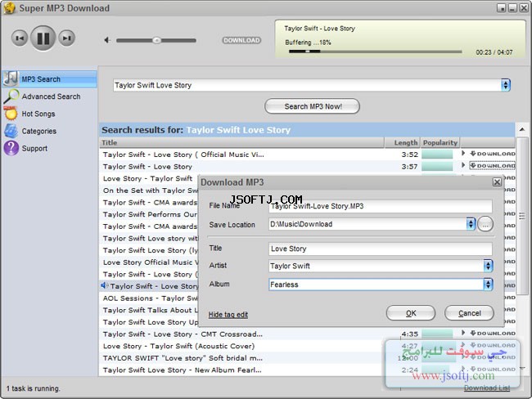Edit the Save Location field
The image size is (532, 399).
367,224
